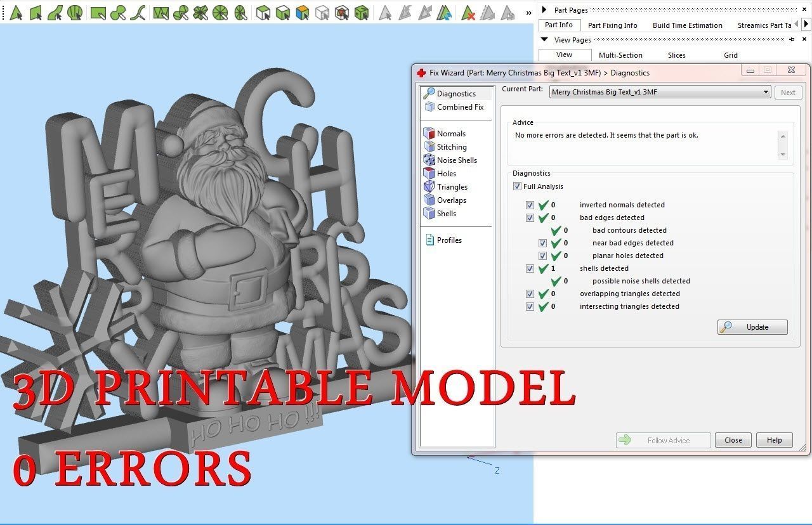Click the remove triangle tool with red X
The height and width of the screenshot is (525, 812).
(468, 12)
